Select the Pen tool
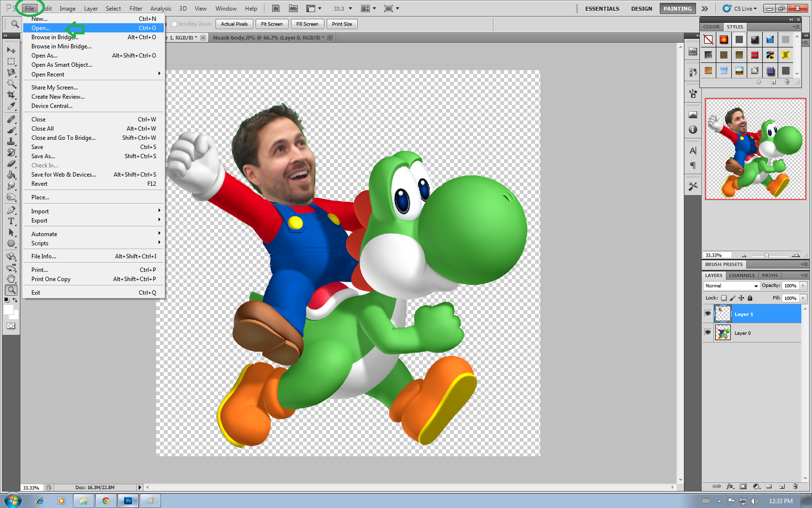Image resolution: width=812 pixels, height=508 pixels. pyautogui.click(x=11, y=210)
